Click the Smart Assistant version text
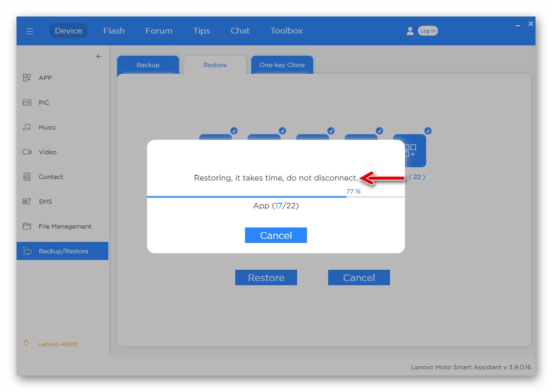This screenshot has width=552, height=392. 471,367
